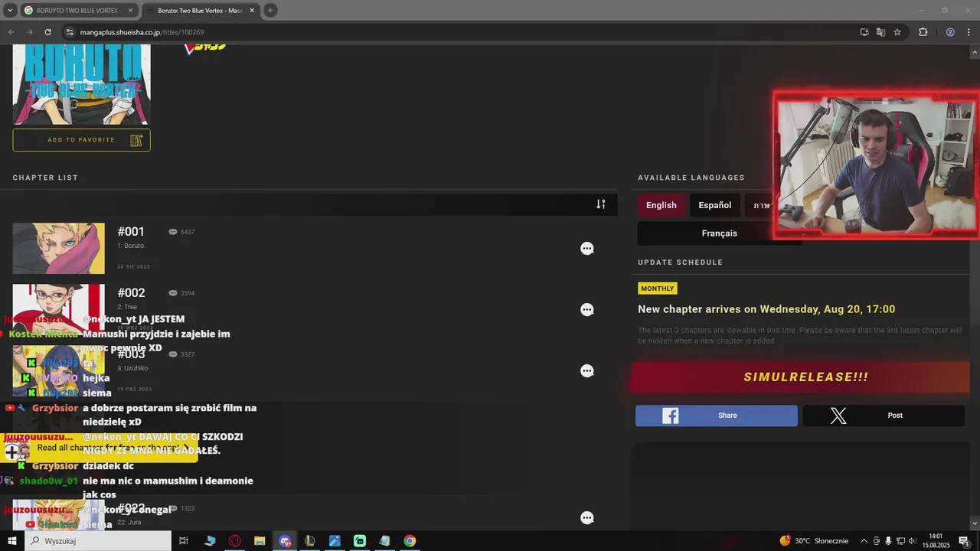This screenshot has height=551, width=980.
Task: Translate this page icon
Action: pyautogui.click(x=881, y=32)
